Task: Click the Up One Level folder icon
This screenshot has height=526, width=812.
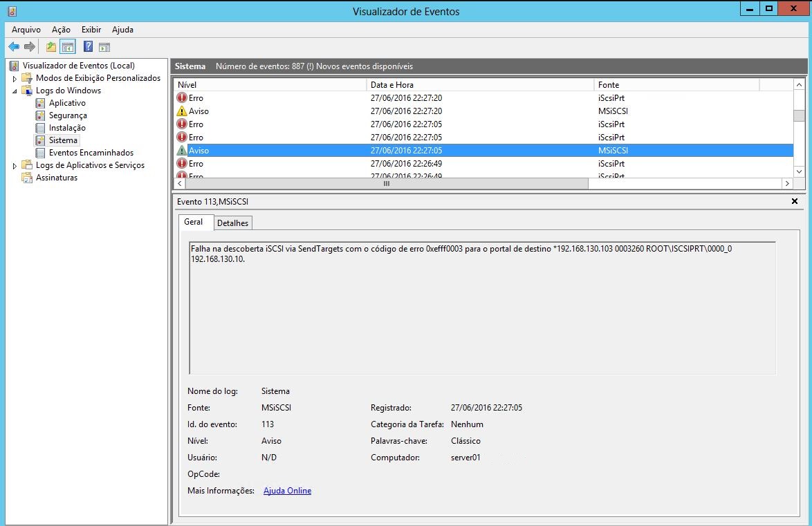Action: tap(50, 47)
